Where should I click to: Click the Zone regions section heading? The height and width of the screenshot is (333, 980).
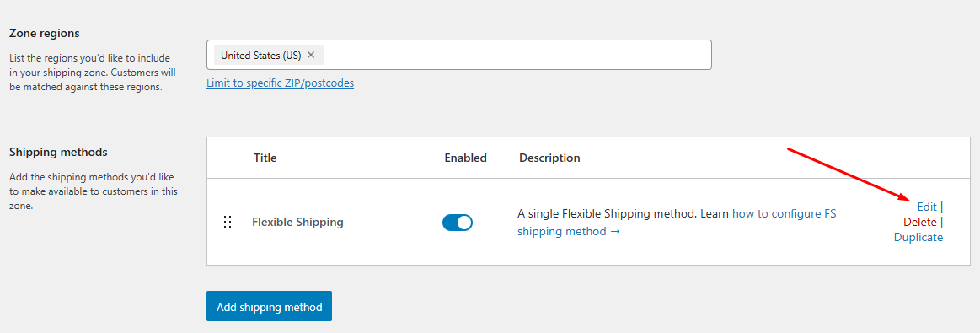45,33
